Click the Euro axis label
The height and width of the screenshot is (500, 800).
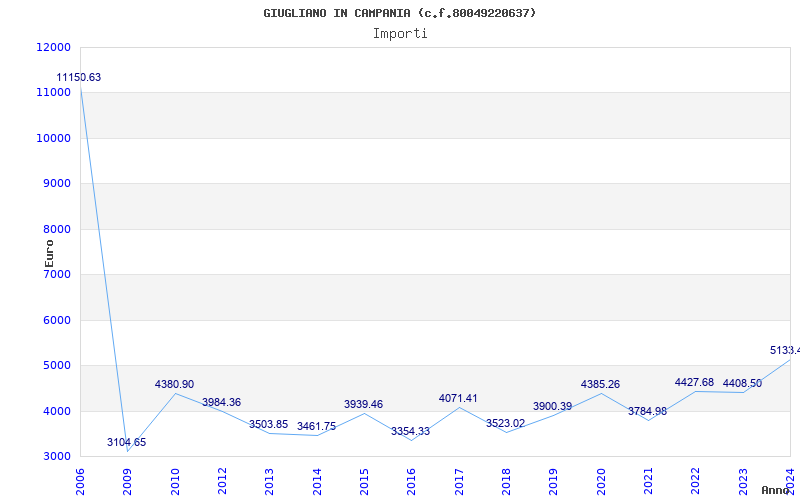tap(49, 254)
